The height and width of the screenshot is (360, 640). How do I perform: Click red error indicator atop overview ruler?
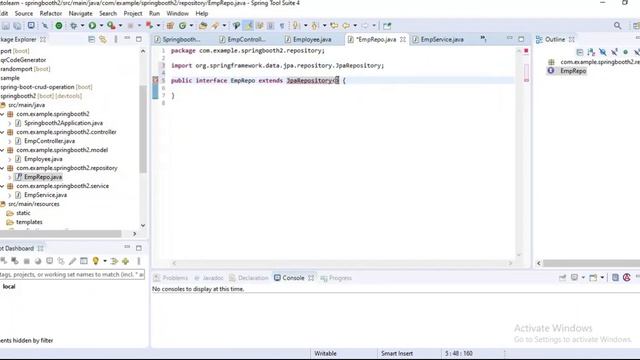click(x=526, y=51)
